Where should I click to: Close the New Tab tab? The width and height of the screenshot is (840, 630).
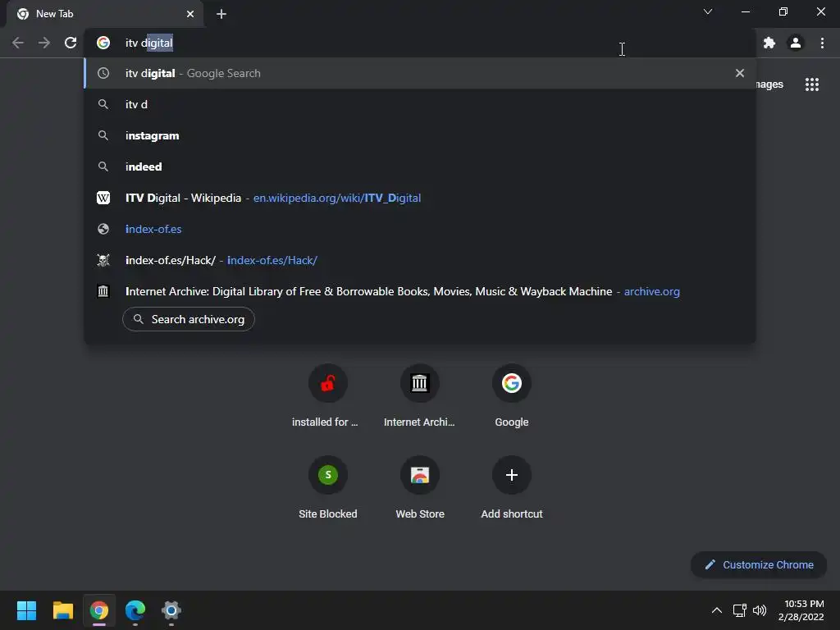click(190, 14)
